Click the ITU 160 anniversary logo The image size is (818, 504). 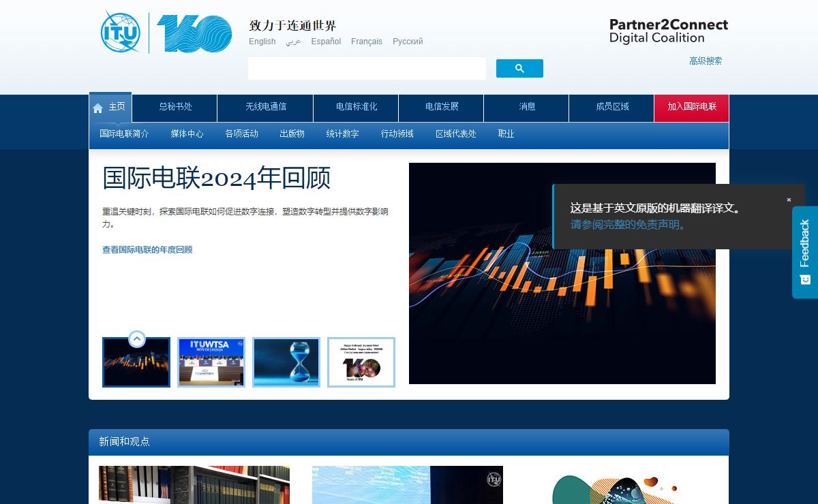(x=194, y=34)
